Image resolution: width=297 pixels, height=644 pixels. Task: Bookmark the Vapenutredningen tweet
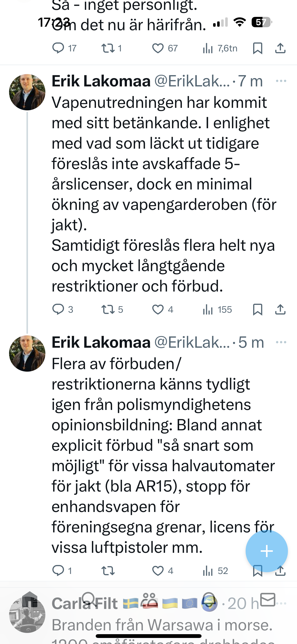(257, 309)
